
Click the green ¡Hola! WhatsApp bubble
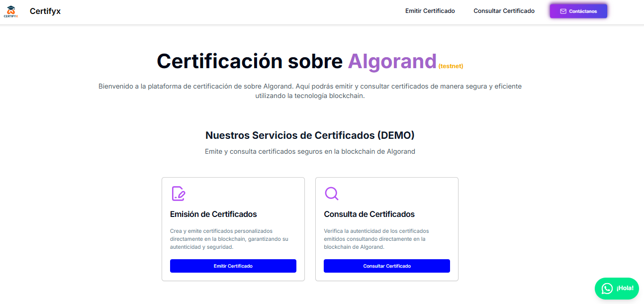(x=617, y=289)
